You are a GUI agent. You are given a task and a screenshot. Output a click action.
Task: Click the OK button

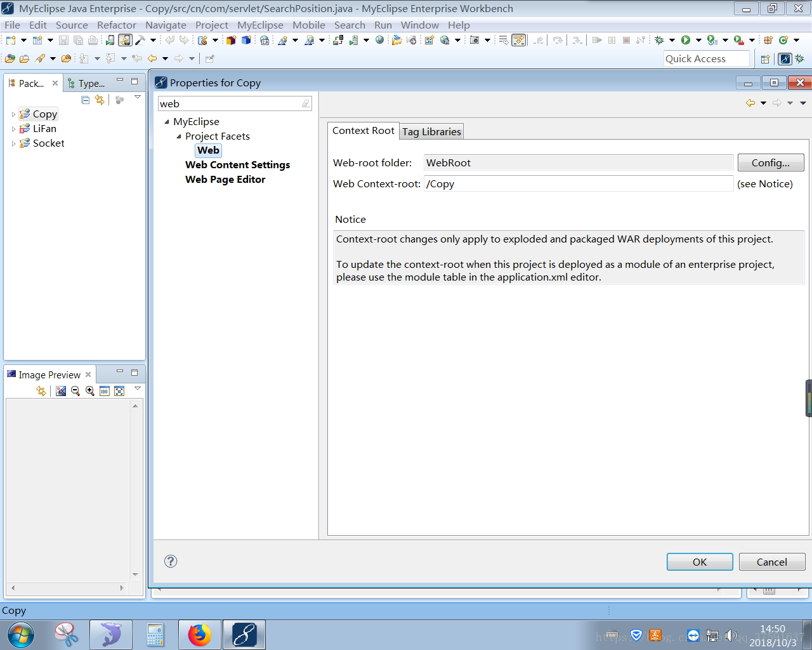point(700,562)
